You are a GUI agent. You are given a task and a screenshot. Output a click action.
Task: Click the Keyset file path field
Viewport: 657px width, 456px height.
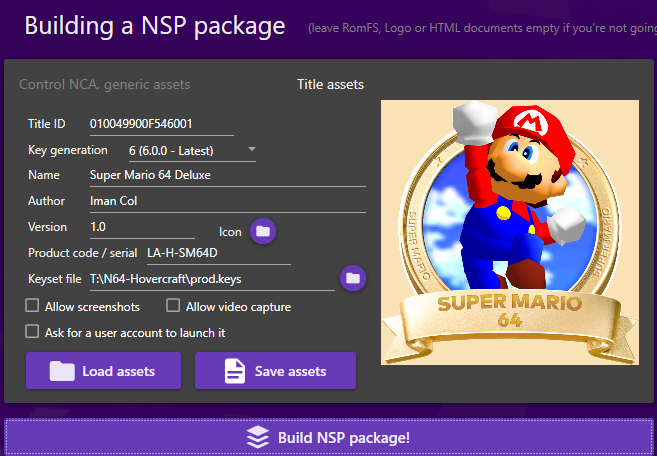point(212,279)
